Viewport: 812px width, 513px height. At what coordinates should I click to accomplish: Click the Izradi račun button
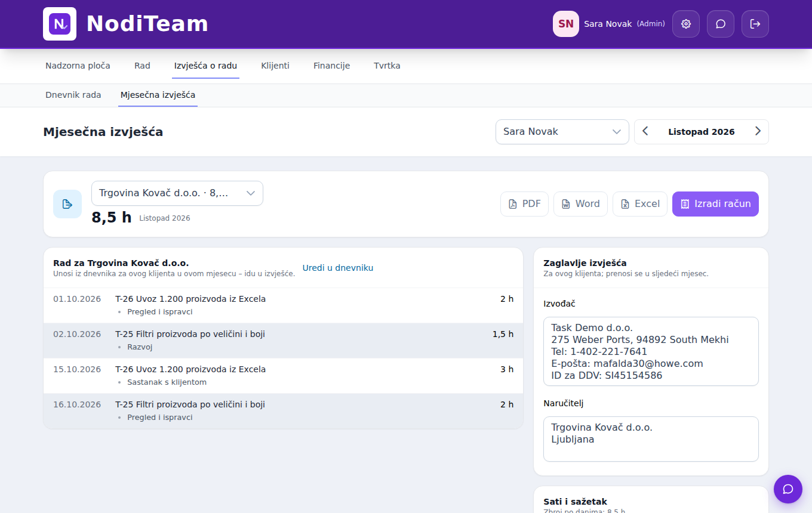pos(715,204)
